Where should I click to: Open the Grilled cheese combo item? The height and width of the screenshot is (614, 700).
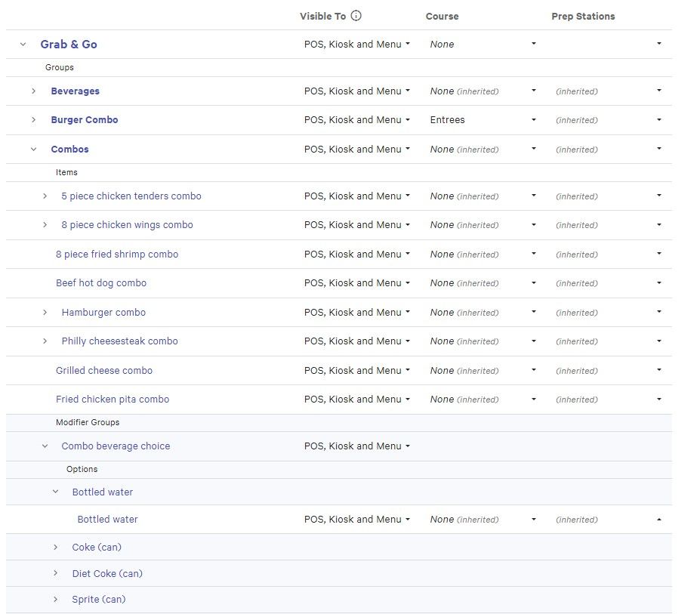coord(104,371)
